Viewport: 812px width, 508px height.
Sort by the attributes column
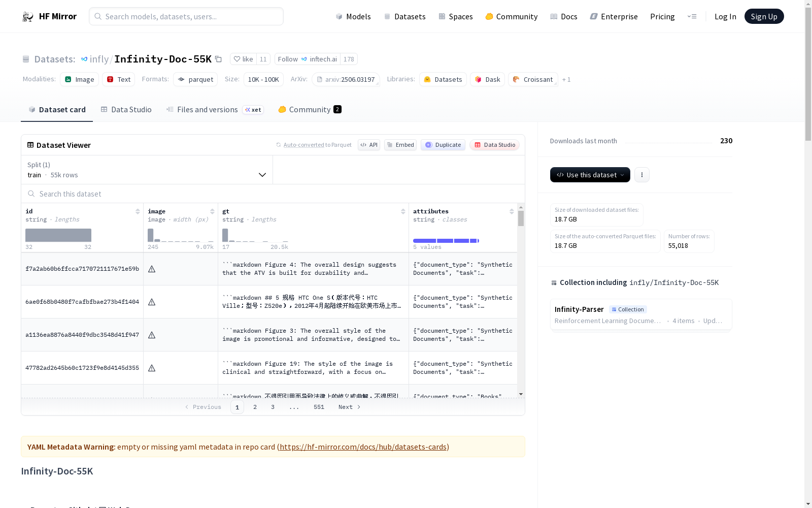[x=512, y=211]
